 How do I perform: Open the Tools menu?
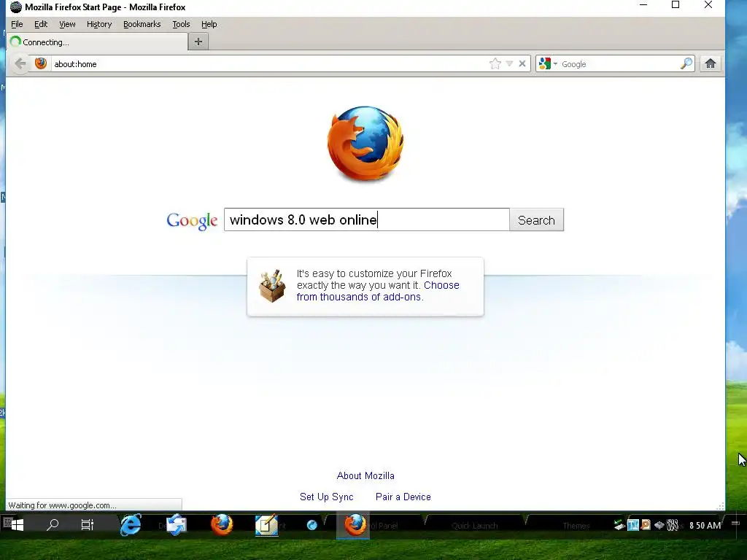[x=181, y=24]
